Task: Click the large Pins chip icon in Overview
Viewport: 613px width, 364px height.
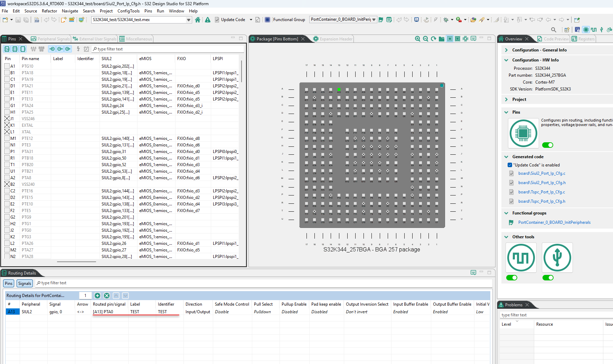Action: 523,133
